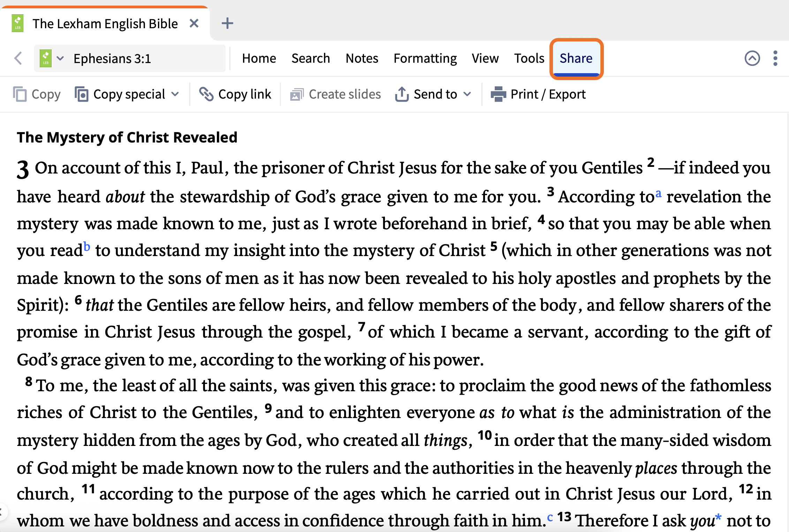Open footnote a after 'According to'
The image size is (789, 532).
tap(658, 194)
